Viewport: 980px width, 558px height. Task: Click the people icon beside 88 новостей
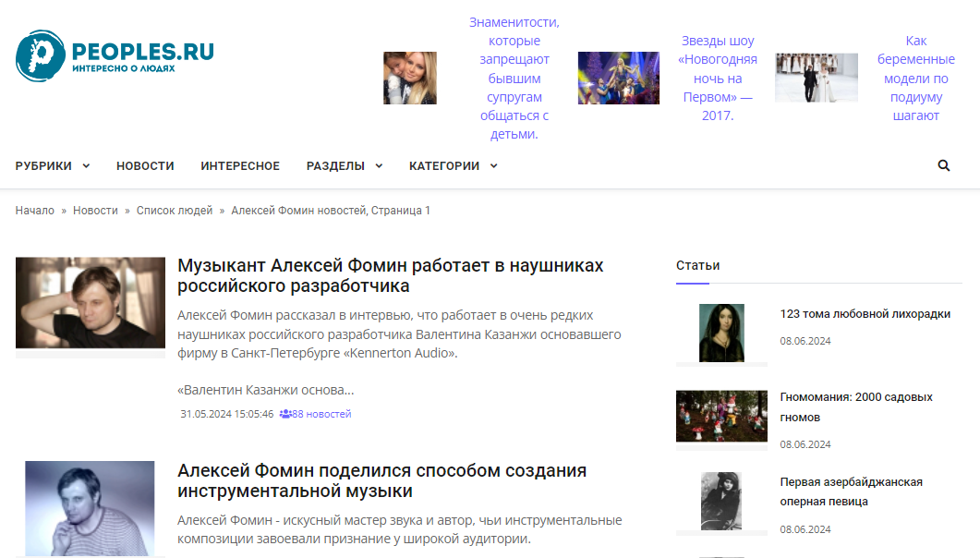coord(285,414)
